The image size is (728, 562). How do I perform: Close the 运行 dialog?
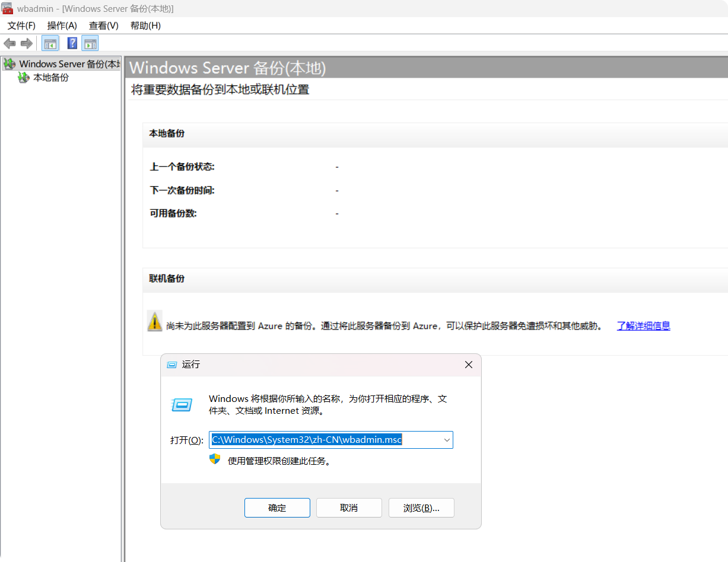(469, 365)
